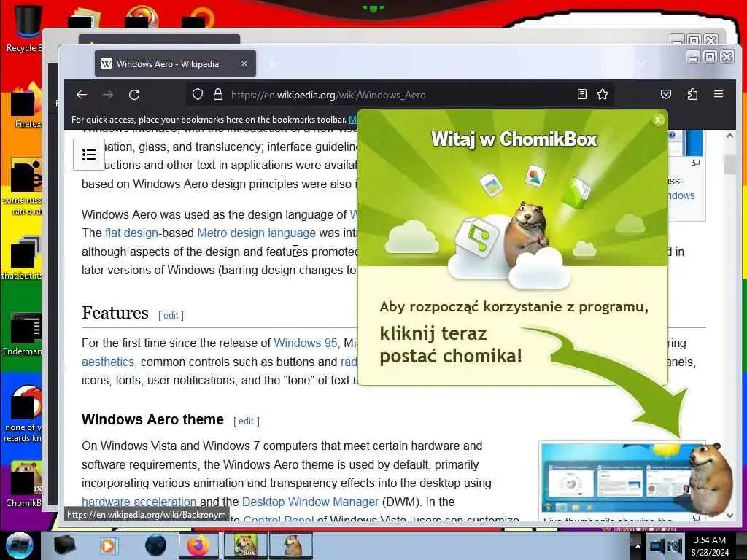This screenshot has height=560, width=747.
Task: Reload the Wikipedia page
Action: (134, 95)
